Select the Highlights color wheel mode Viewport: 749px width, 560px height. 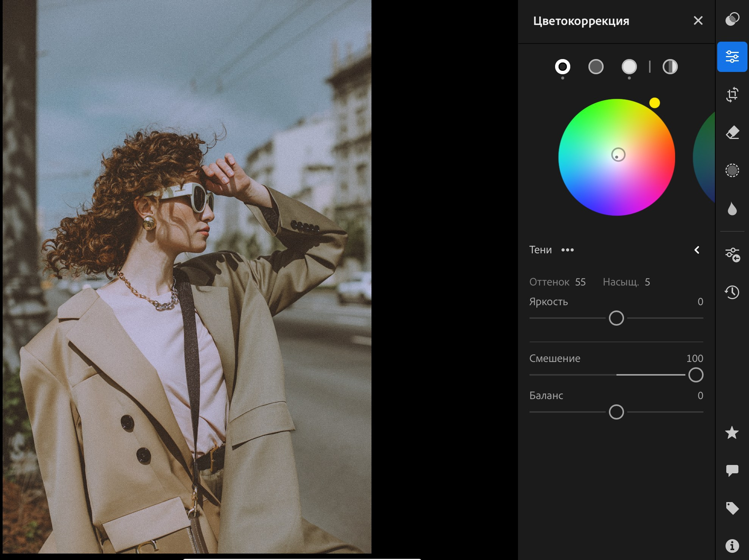[x=629, y=67]
